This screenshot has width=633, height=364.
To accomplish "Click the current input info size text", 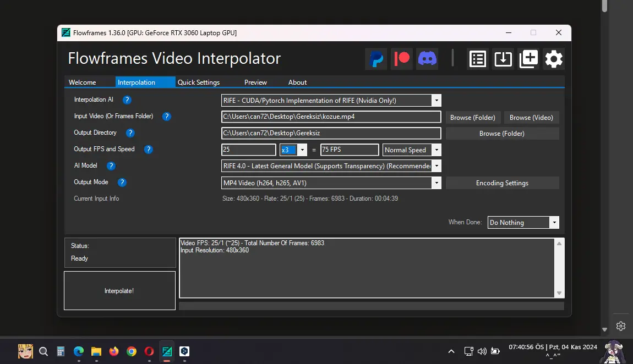I will [310, 198].
